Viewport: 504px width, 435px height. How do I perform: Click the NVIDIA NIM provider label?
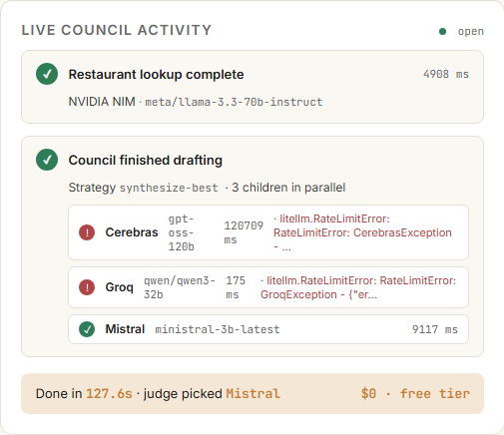tap(102, 102)
